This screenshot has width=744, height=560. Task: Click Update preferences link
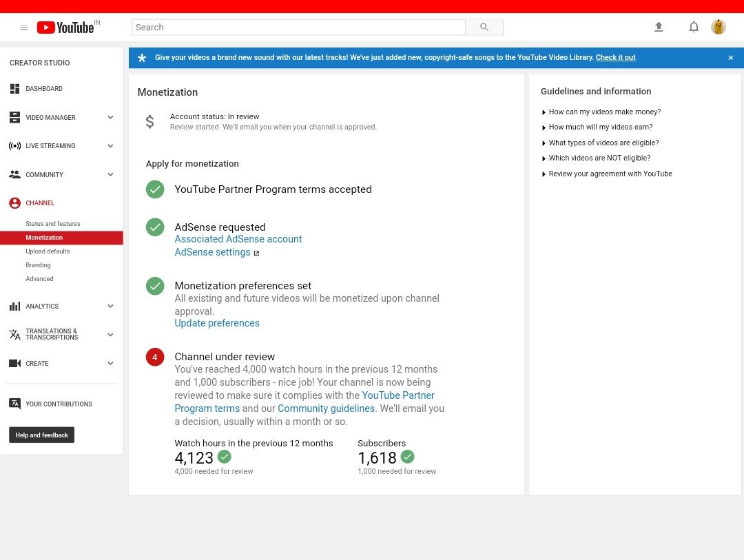tap(217, 323)
